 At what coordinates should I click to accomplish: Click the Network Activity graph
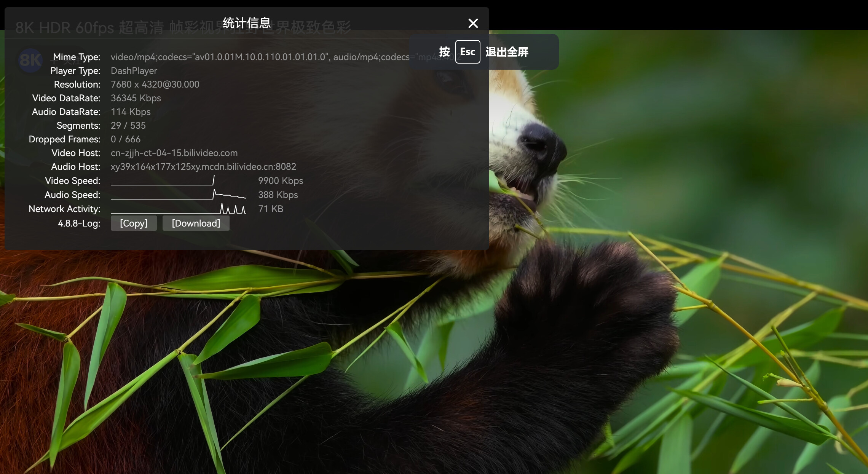click(x=178, y=209)
